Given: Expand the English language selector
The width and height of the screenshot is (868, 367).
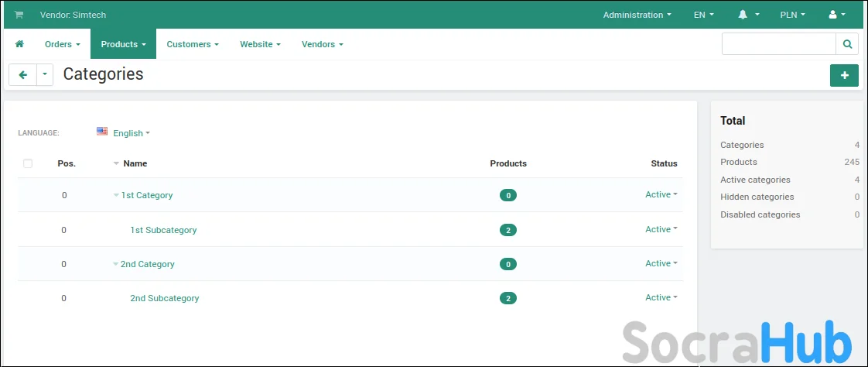Looking at the screenshot, I should [131, 133].
